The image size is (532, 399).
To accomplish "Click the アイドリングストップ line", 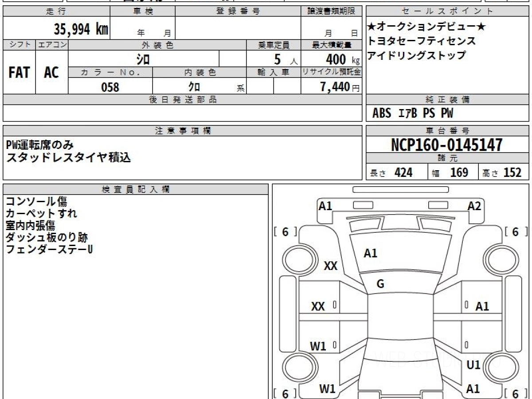I will [x=416, y=55].
